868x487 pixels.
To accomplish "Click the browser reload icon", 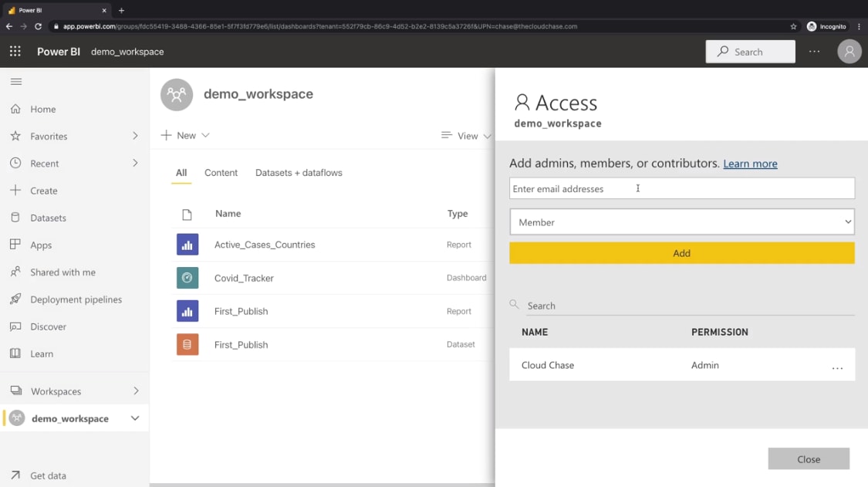I will (x=39, y=26).
